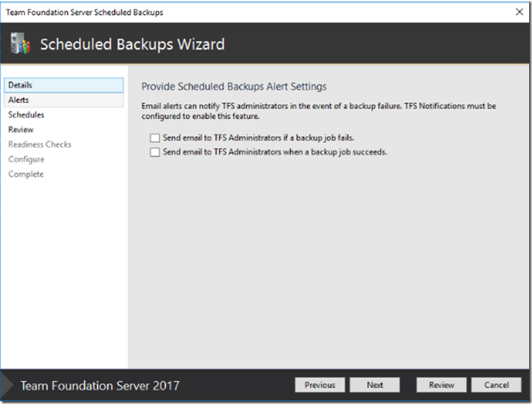Click the dark arrow at footer's left edge
Screen dimensions: 532x404
(x=7, y=386)
